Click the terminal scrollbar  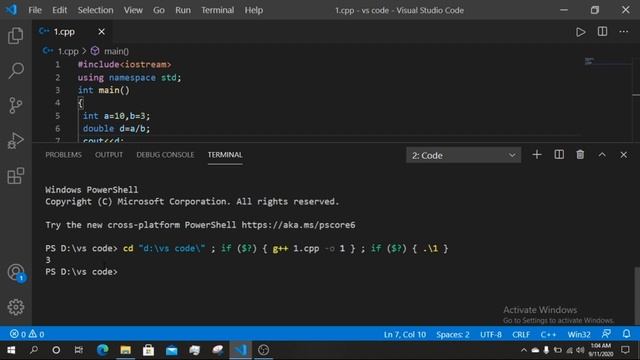tap(637, 296)
